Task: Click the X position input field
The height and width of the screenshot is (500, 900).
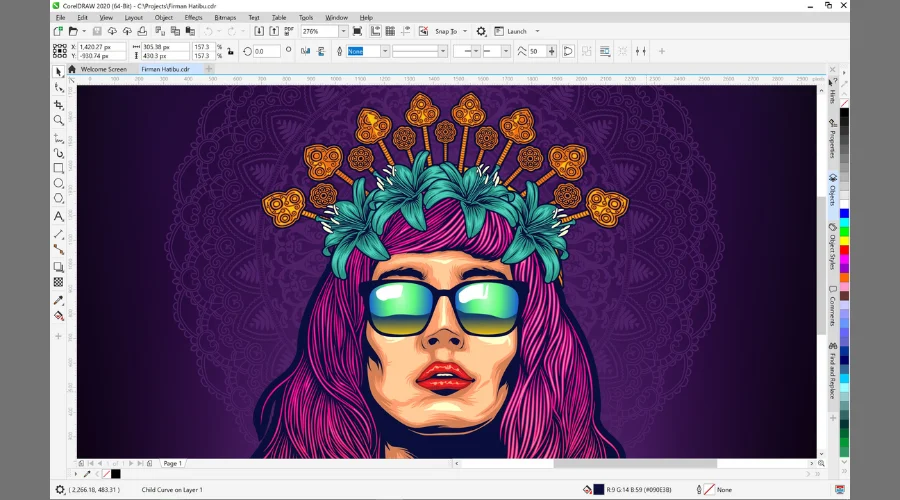Action: coord(102,46)
